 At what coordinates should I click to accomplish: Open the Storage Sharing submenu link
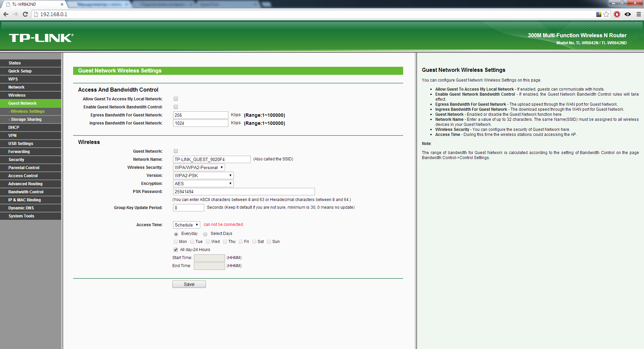pos(26,119)
